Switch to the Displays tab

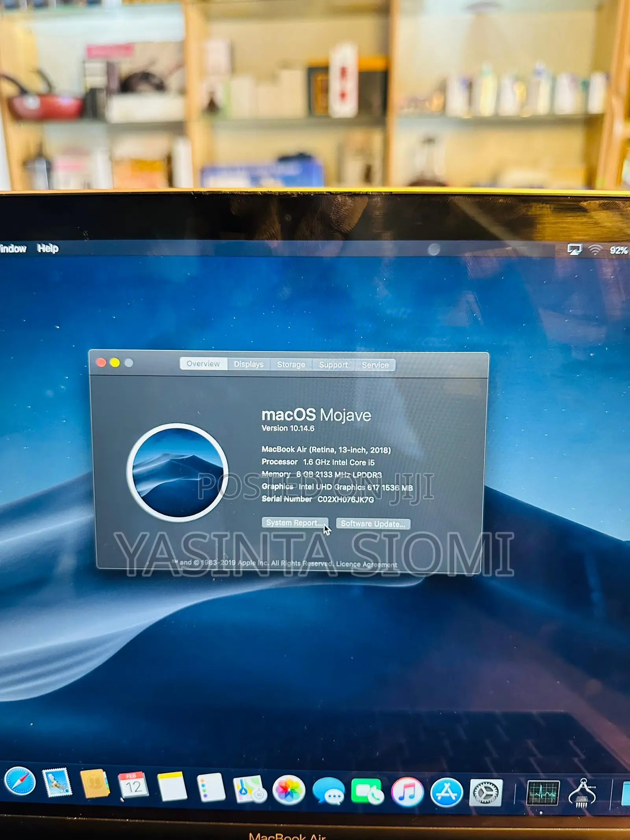pos(249,364)
